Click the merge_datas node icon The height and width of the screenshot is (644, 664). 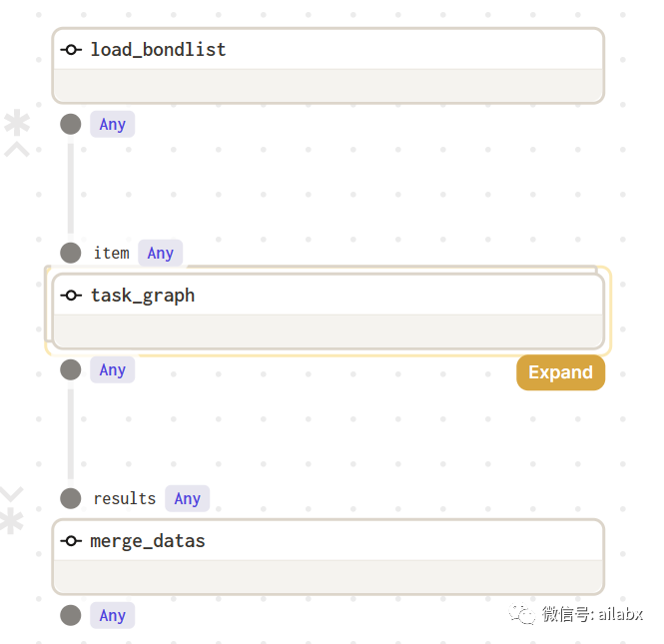click(x=71, y=541)
